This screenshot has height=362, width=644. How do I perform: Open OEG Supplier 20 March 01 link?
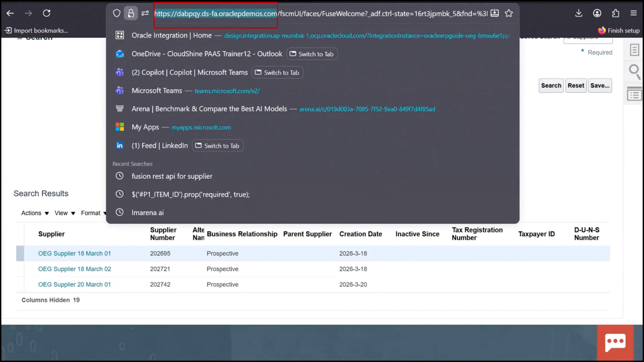coord(74,285)
